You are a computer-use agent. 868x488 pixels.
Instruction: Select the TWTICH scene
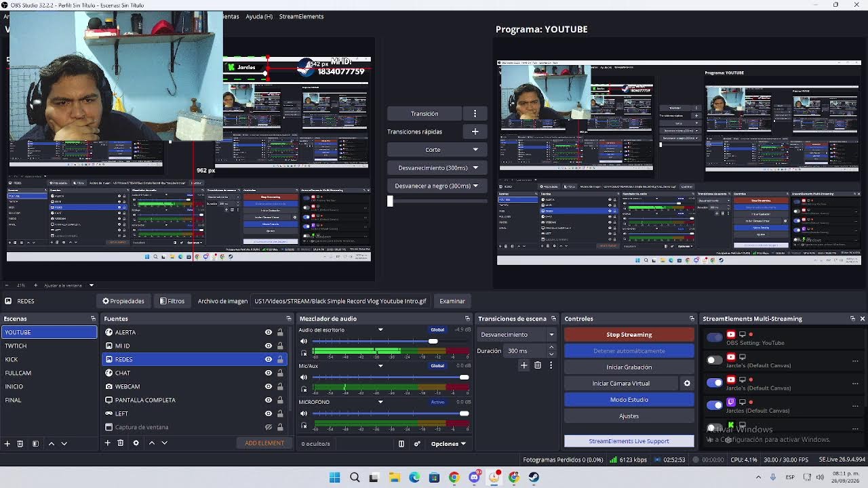(x=49, y=346)
